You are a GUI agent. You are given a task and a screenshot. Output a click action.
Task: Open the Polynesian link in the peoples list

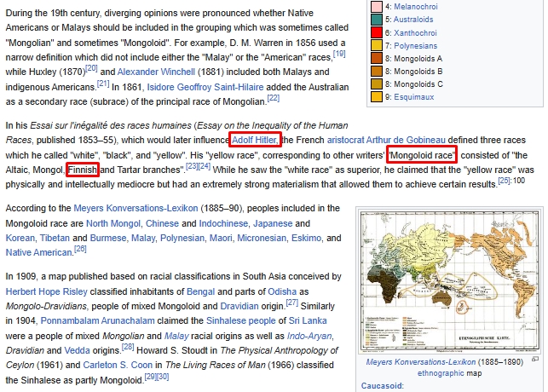point(182,239)
